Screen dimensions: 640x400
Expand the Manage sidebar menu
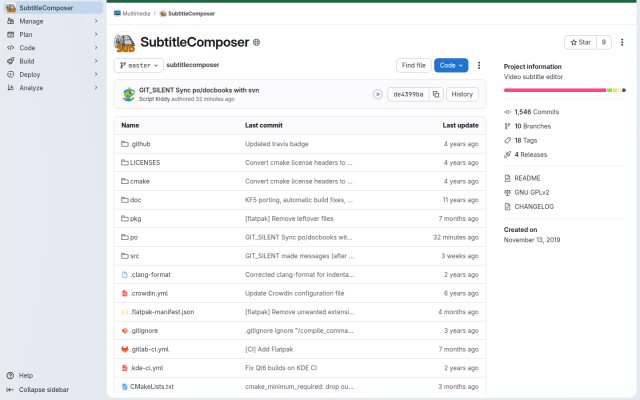(x=52, y=21)
